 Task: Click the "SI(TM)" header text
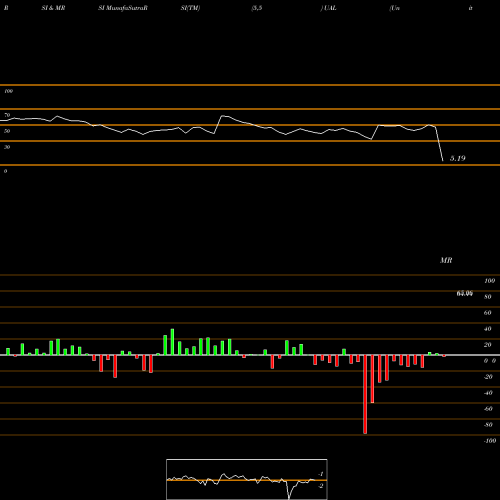coord(190,8)
